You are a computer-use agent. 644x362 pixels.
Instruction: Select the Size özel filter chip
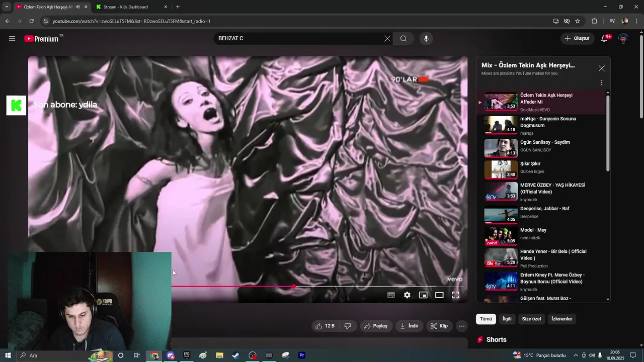531,319
